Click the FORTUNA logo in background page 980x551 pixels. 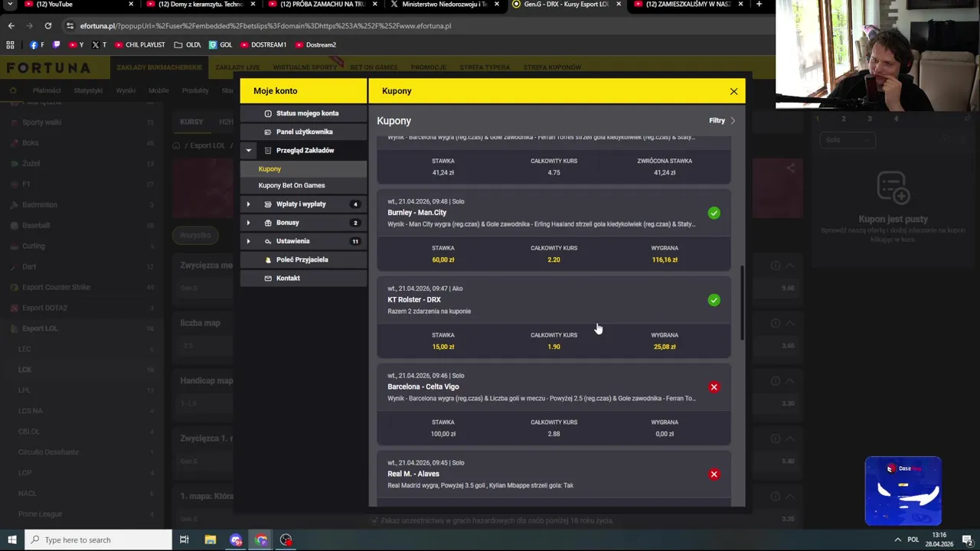[x=48, y=67]
